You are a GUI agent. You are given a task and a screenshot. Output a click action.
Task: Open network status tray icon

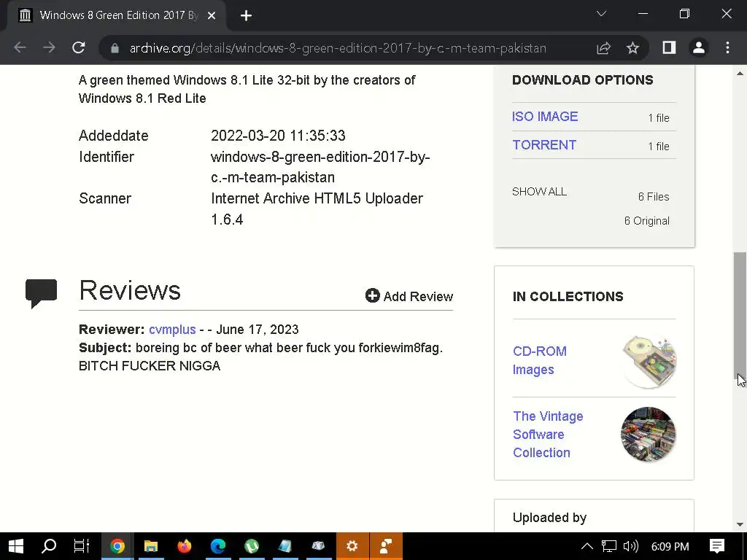pos(608,546)
